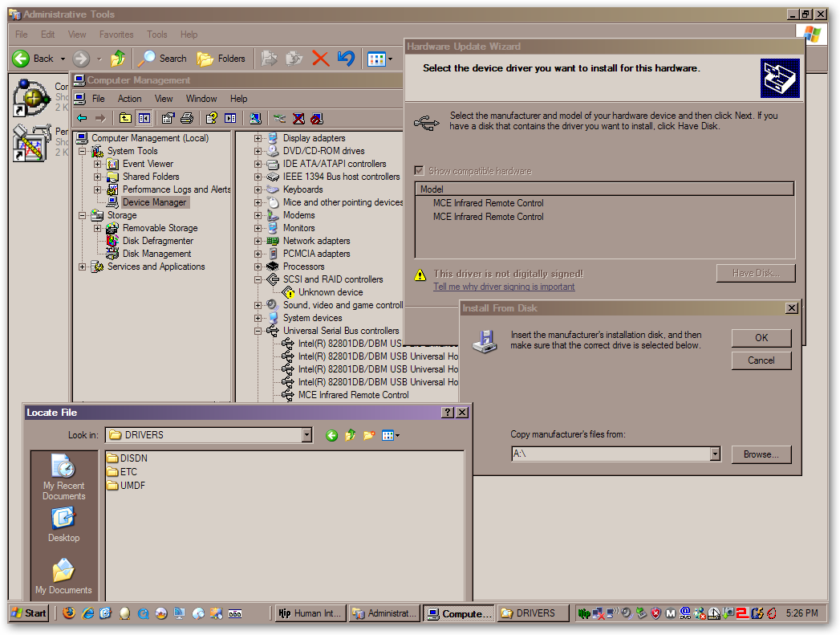Screen dimensions: 840x635
Task: Click the red Delete X in Explorer toolbar
Action: pyautogui.click(x=320, y=58)
